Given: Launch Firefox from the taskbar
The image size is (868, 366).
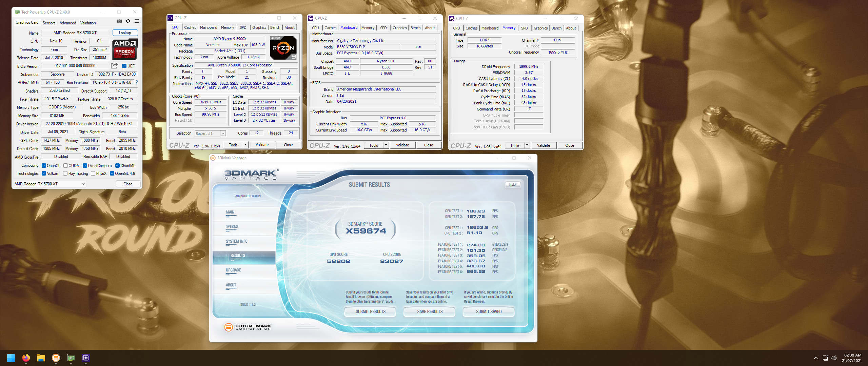Looking at the screenshot, I should [26, 358].
